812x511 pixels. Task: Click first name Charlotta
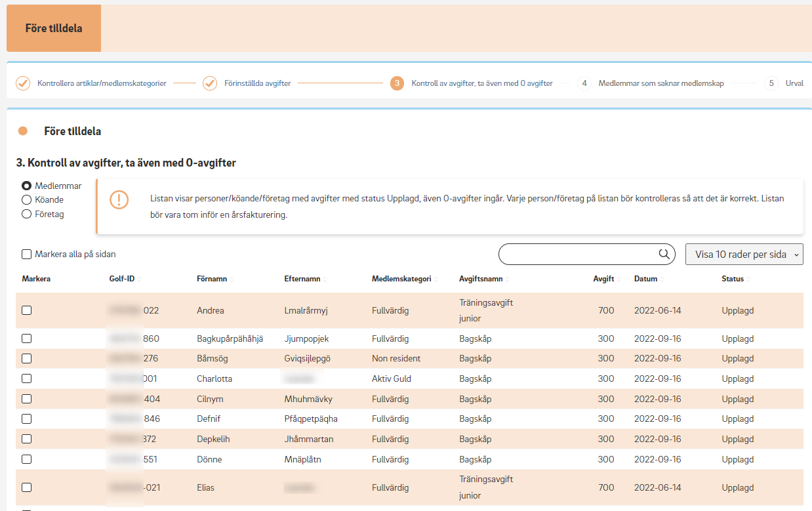point(214,378)
